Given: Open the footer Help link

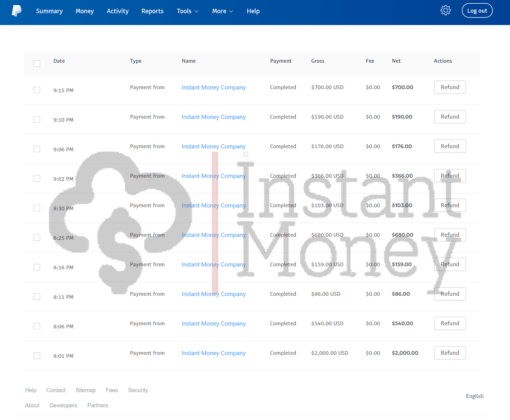Looking at the screenshot, I should (x=31, y=390).
